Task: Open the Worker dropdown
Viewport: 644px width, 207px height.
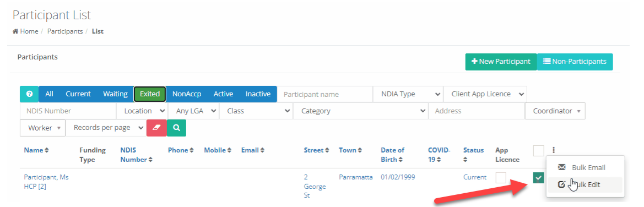Action: point(43,128)
